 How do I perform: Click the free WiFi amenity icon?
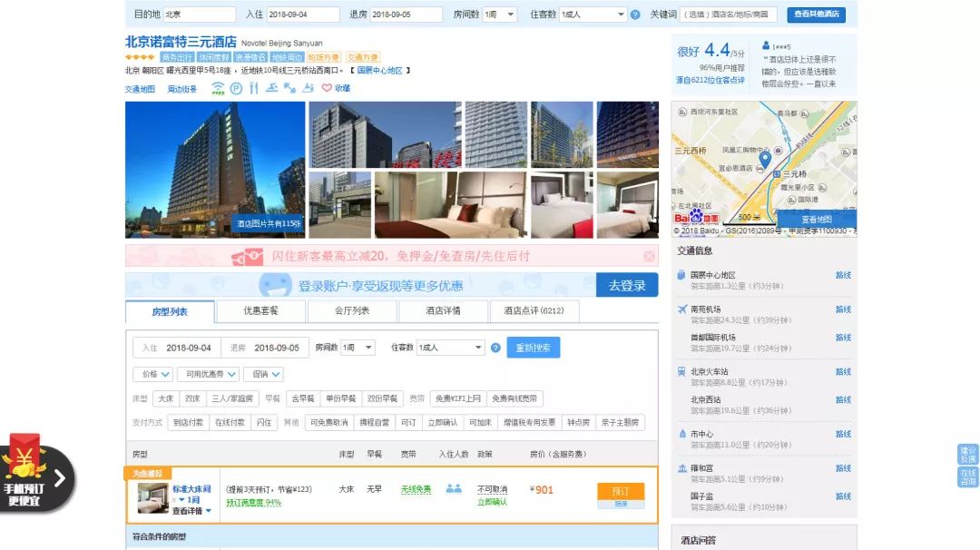[x=218, y=88]
